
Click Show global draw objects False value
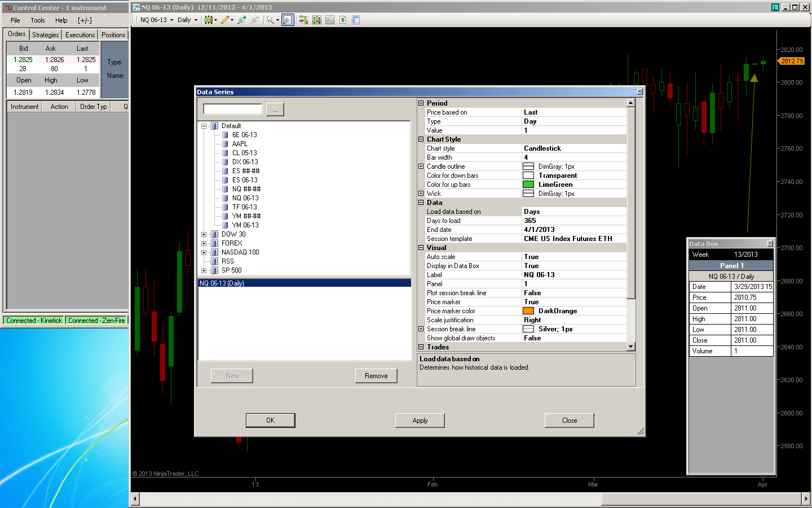[574, 338]
